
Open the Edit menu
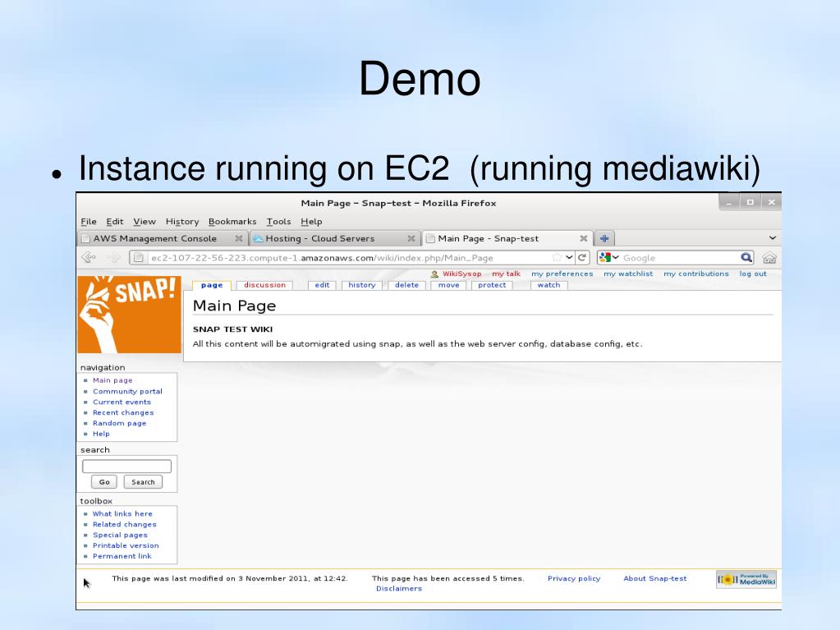pos(115,221)
